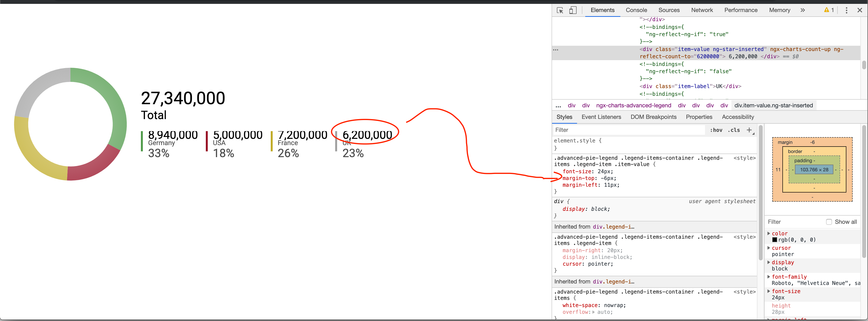The width and height of the screenshot is (868, 321).
Task: Click the <style> source link for the legend rule
Action: 744,158
